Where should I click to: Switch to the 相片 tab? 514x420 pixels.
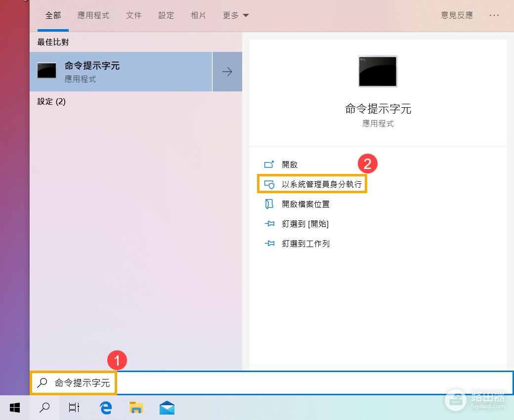198,15
